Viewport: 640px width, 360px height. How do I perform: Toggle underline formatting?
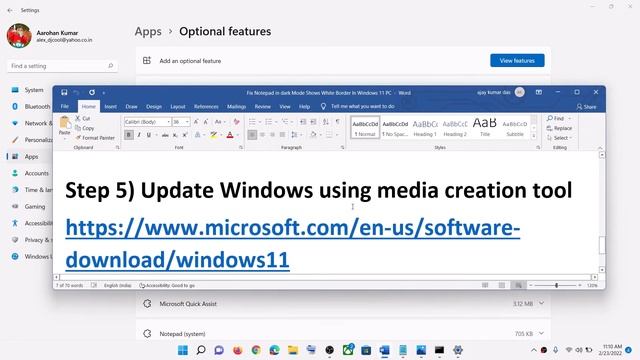[x=149, y=135]
